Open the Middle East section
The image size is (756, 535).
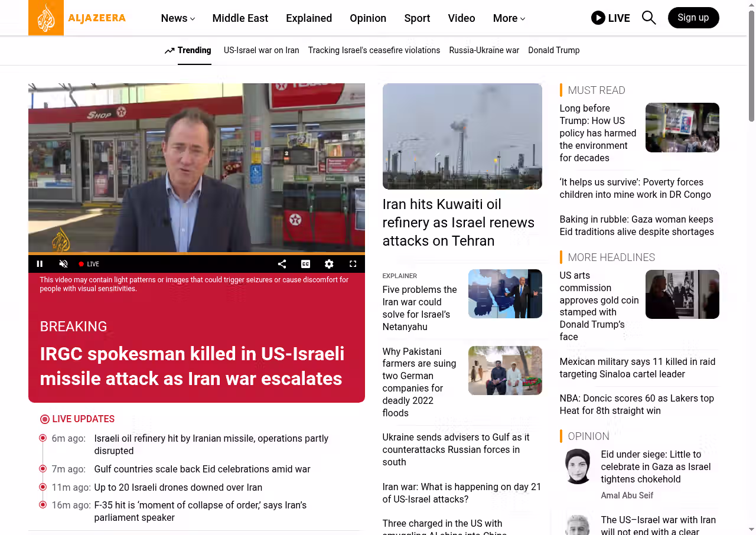pos(240,18)
